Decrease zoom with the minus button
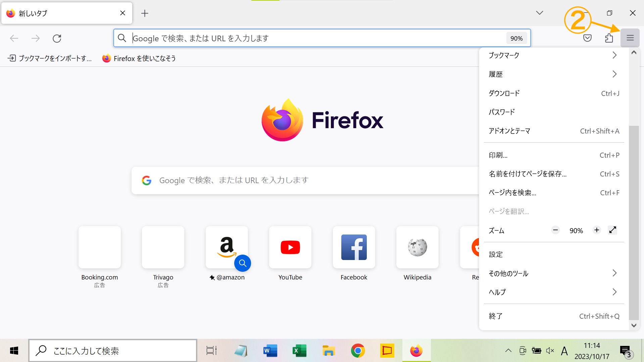644x362 pixels. coord(555,230)
